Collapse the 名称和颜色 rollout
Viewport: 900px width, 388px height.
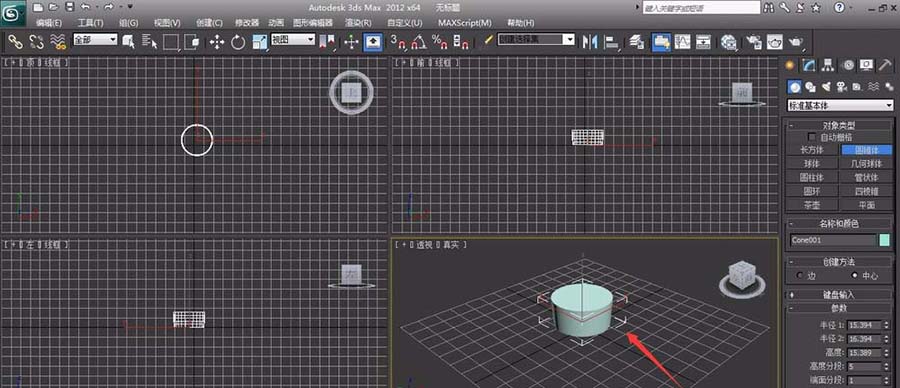839,223
